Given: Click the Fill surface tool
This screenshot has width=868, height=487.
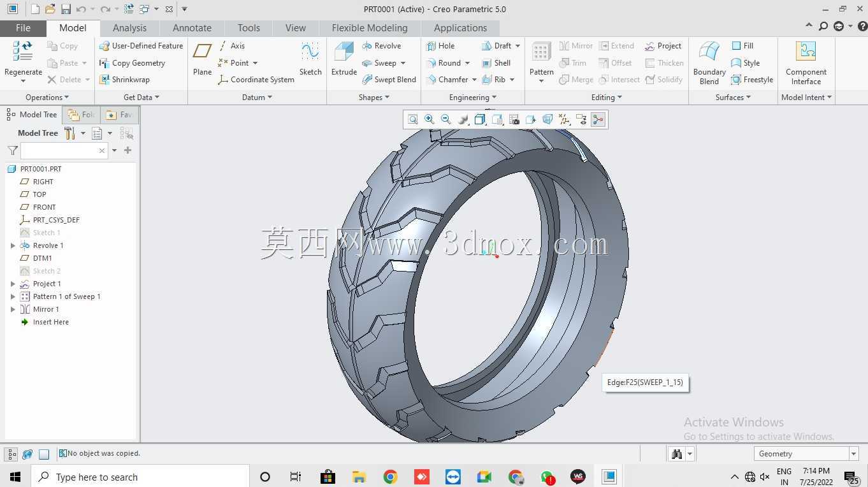Looking at the screenshot, I should [742, 46].
